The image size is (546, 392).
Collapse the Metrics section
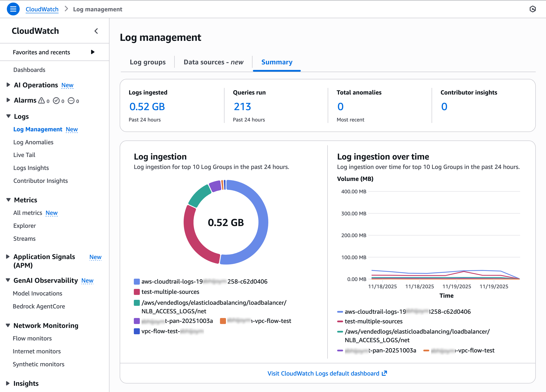[8, 200]
